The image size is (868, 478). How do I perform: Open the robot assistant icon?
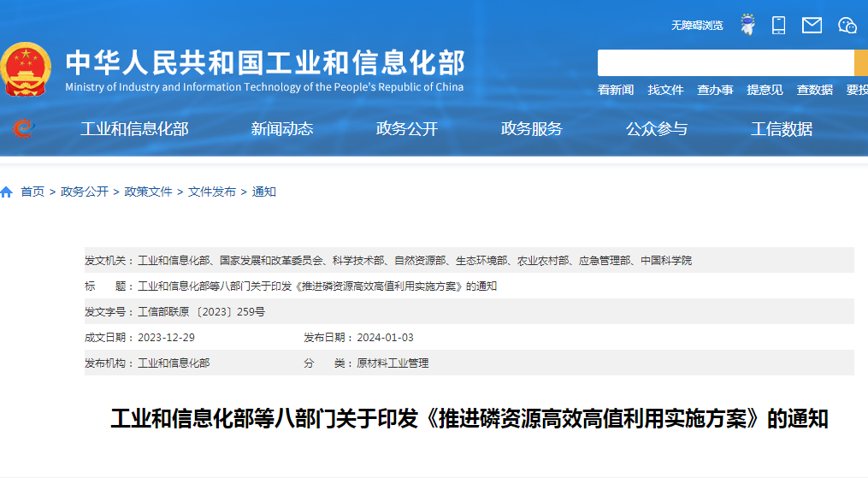[x=748, y=25]
